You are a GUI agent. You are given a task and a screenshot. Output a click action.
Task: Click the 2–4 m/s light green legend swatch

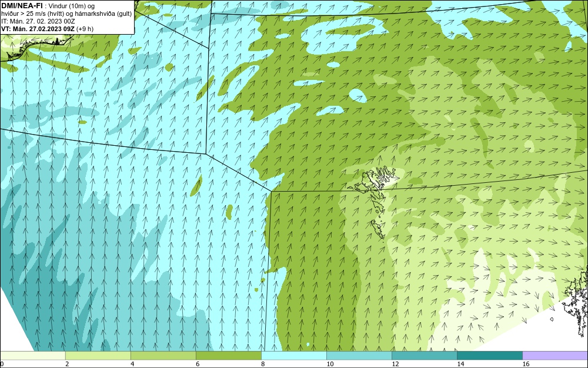(x=98, y=355)
